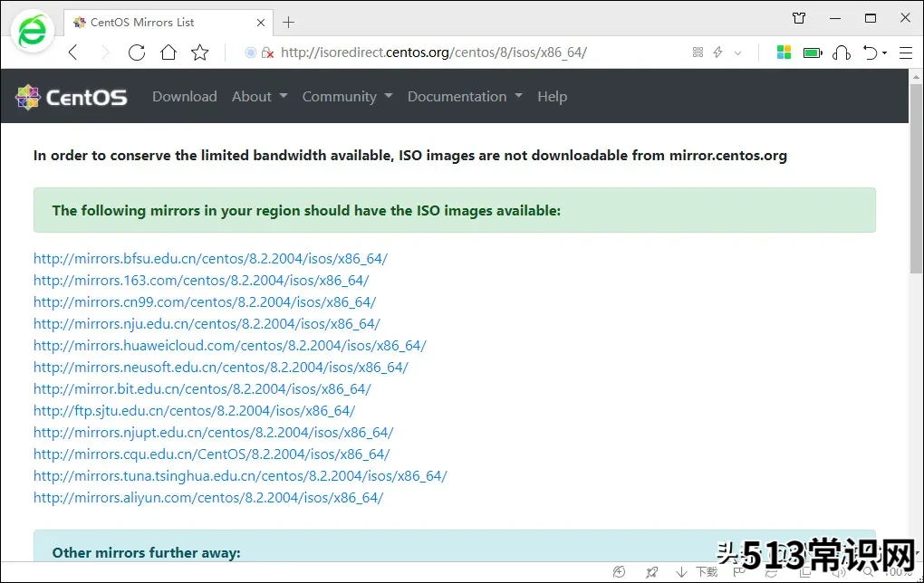This screenshot has height=583, width=924.
Task: Click the rocket icon in status bar
Action: pyautogui.click(x=651, y=572)
